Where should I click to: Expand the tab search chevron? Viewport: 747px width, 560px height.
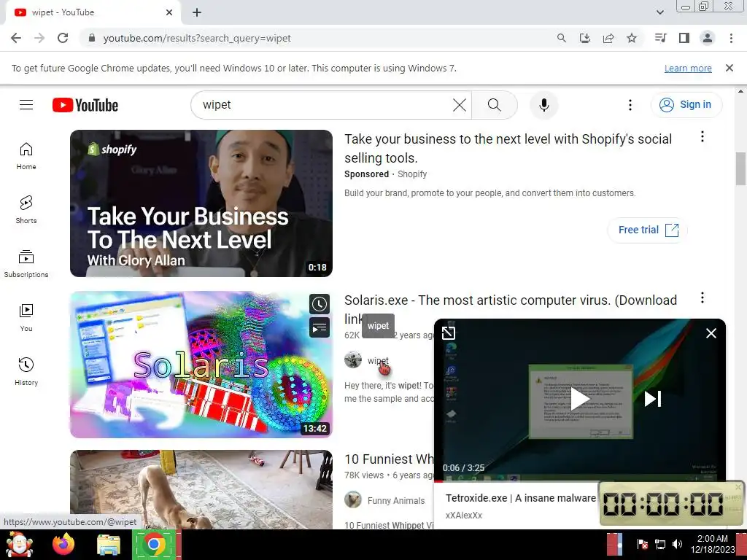point(660,12)
